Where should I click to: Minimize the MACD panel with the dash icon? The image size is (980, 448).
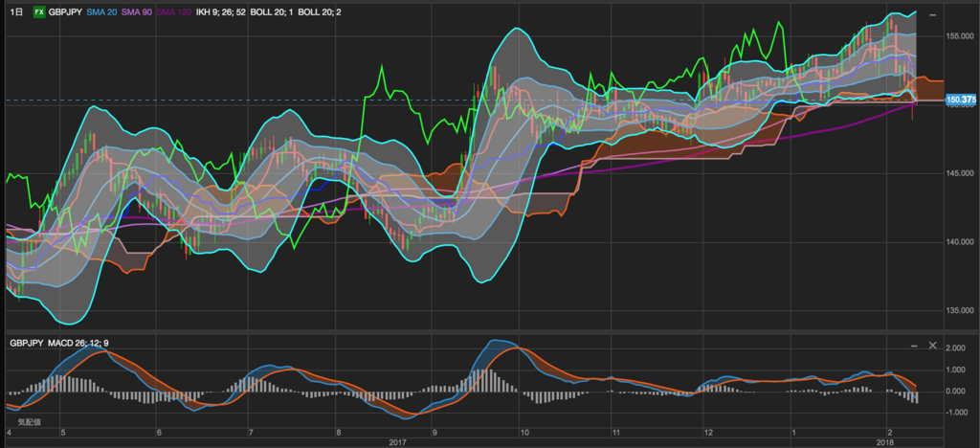tap(914, 345)
